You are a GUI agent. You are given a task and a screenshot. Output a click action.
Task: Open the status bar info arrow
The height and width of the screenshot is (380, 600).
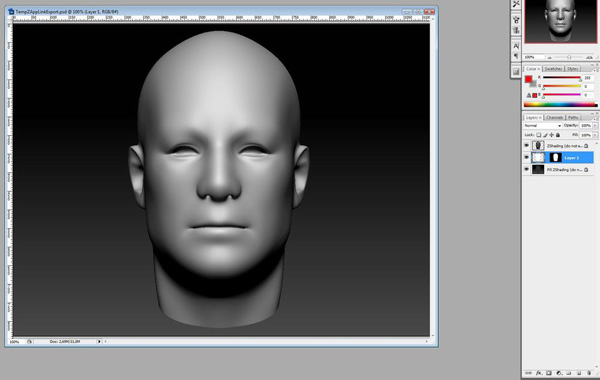pyautogui.click(x=99, y=341)
